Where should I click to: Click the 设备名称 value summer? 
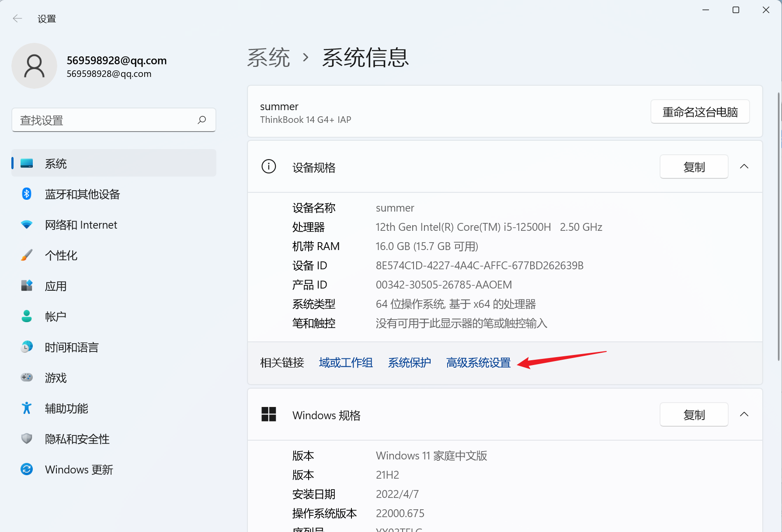pyautogui.click(x=395, y=208)
